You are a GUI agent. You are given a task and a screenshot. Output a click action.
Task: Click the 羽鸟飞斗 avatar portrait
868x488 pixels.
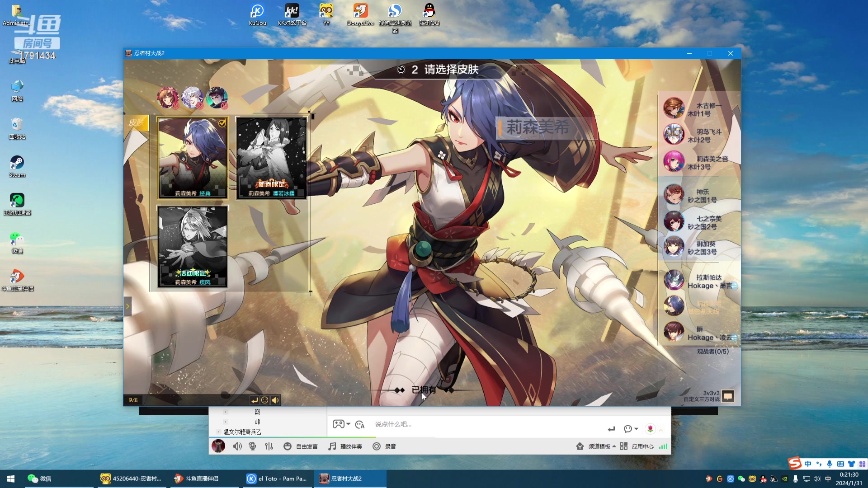[x=674, y=135]
